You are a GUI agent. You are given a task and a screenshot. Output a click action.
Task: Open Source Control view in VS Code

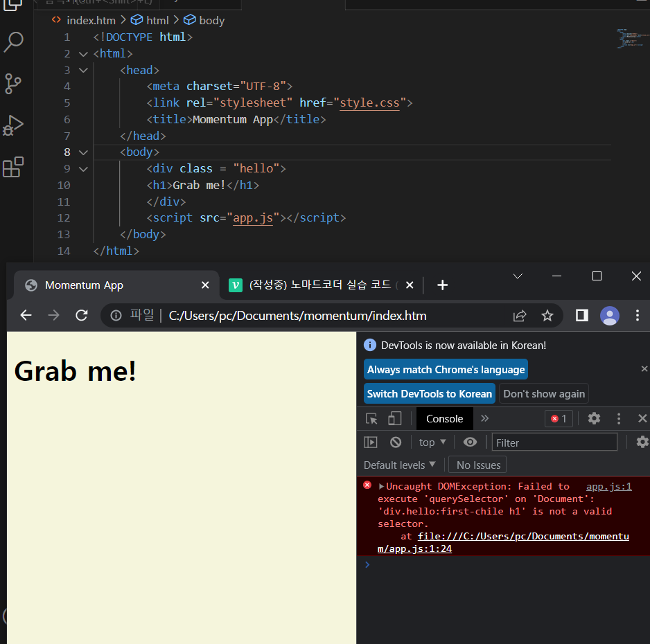pos(13,84)
